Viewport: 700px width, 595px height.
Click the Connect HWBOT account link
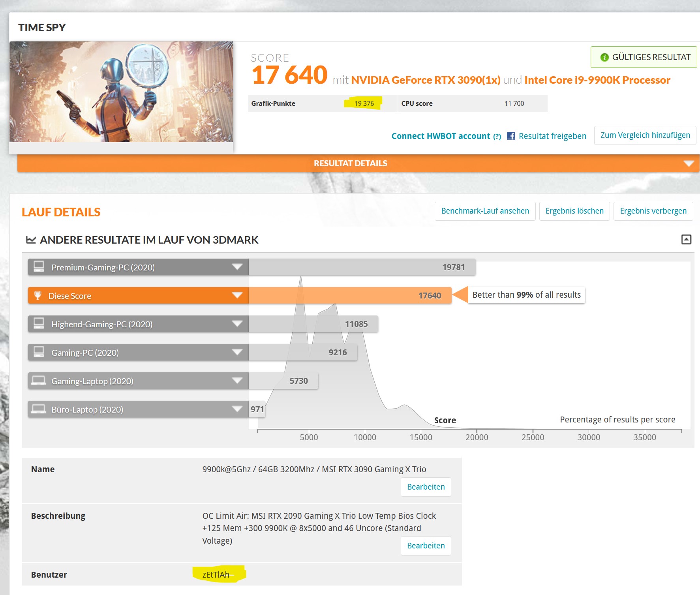click(441, 136)
